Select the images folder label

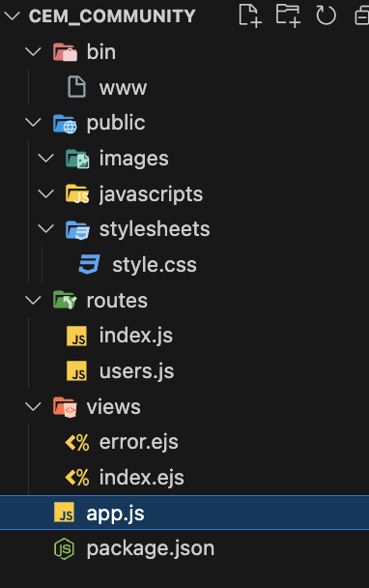pyautogui.click(x=133, y=159)
